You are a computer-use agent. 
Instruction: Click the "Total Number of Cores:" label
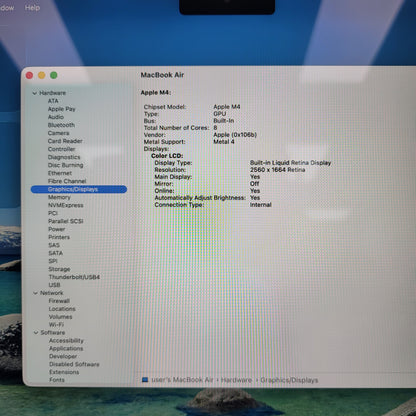(x=176, y=128)
